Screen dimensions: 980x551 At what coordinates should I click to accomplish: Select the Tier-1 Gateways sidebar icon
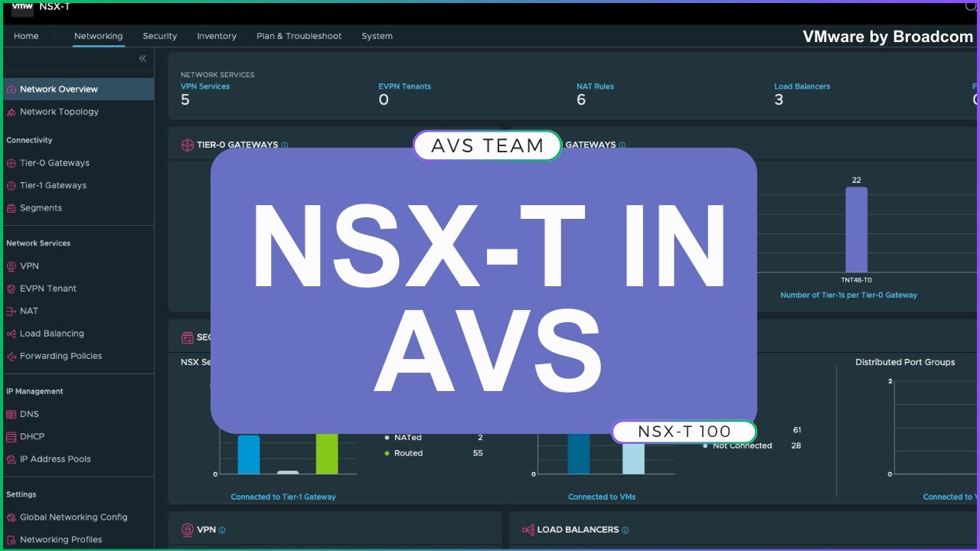11,185
